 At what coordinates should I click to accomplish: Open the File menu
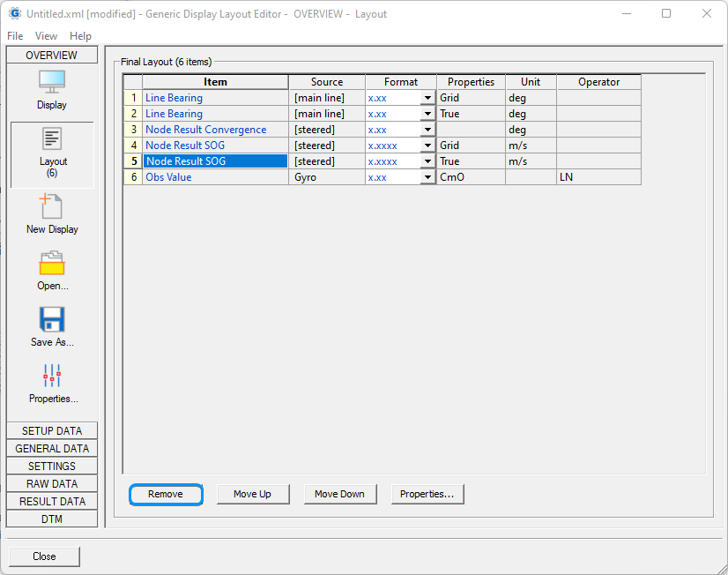click(x=15, y=36)
